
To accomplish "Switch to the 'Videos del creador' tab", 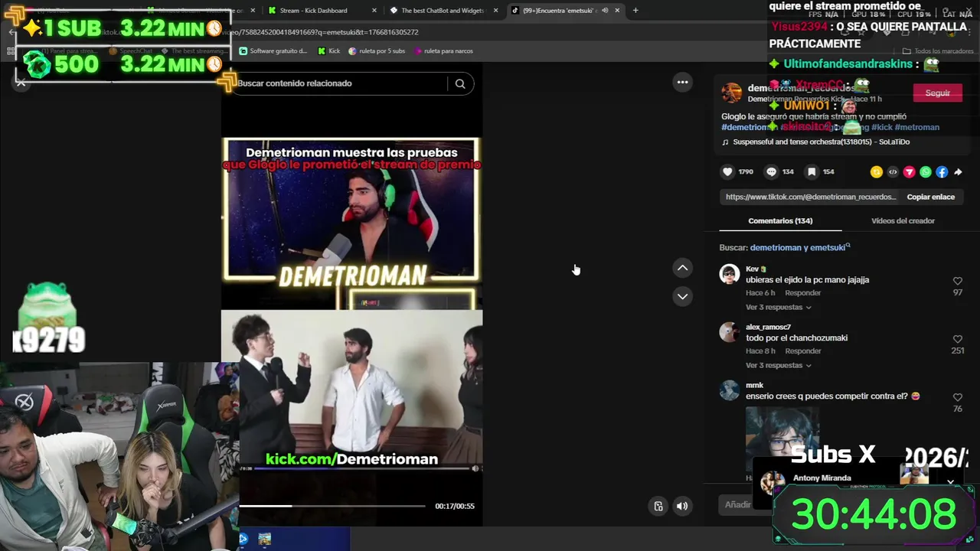I will (903, 221).
